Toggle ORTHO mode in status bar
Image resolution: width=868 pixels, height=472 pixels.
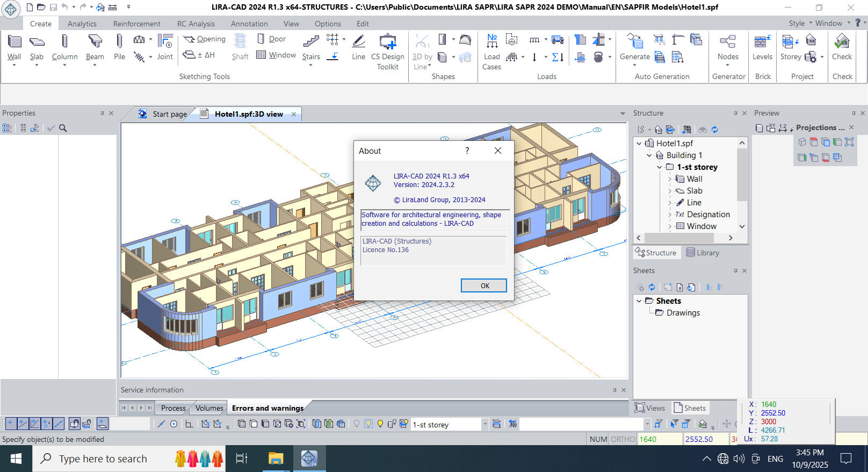tap(623, 439)
